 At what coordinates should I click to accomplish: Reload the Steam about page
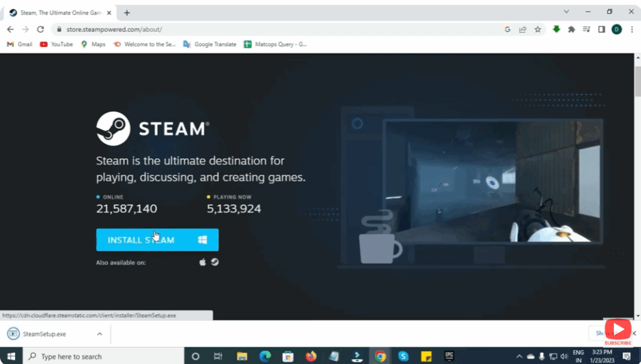pos(41,29)
